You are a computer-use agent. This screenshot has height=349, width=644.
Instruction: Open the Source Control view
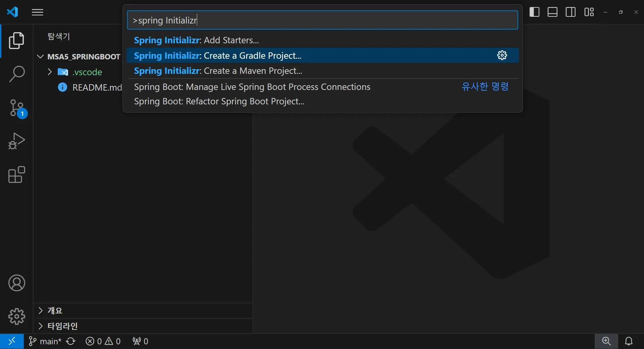tap(17, 108)
